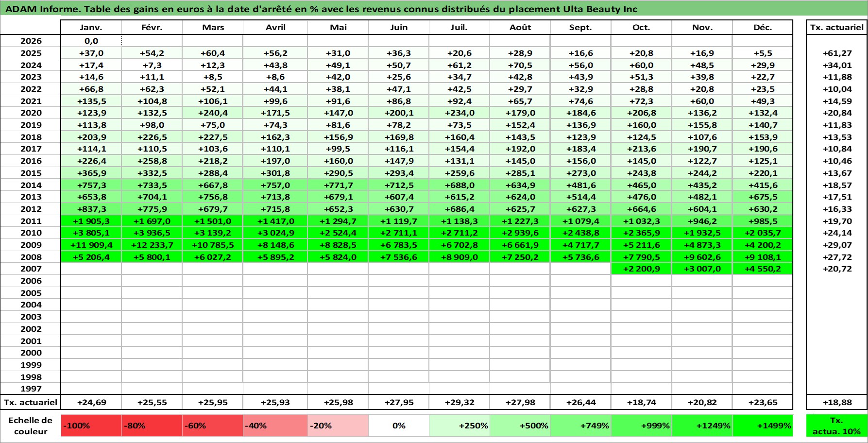Select the 'Août' column header

520,28
